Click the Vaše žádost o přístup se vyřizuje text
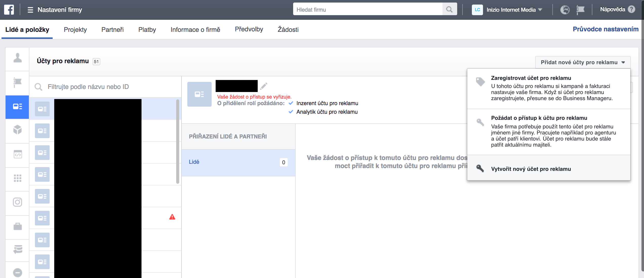 coord(254,97)
